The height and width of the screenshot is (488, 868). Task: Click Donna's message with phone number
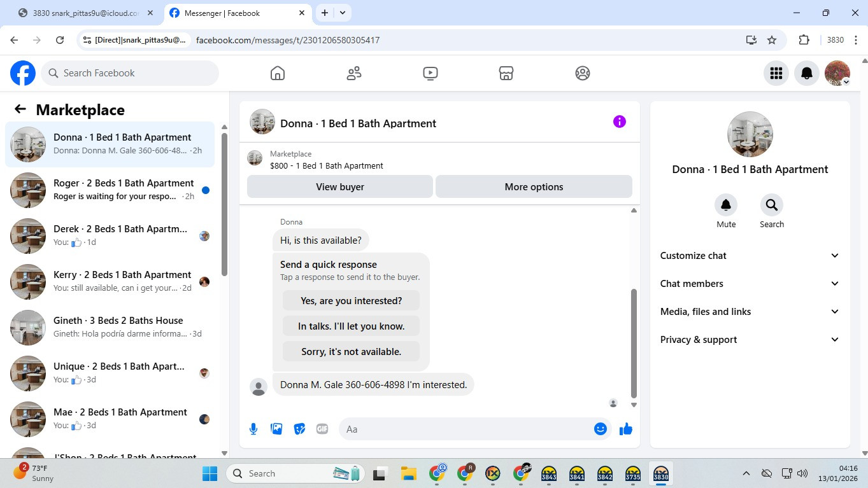(x=374, y=385)
